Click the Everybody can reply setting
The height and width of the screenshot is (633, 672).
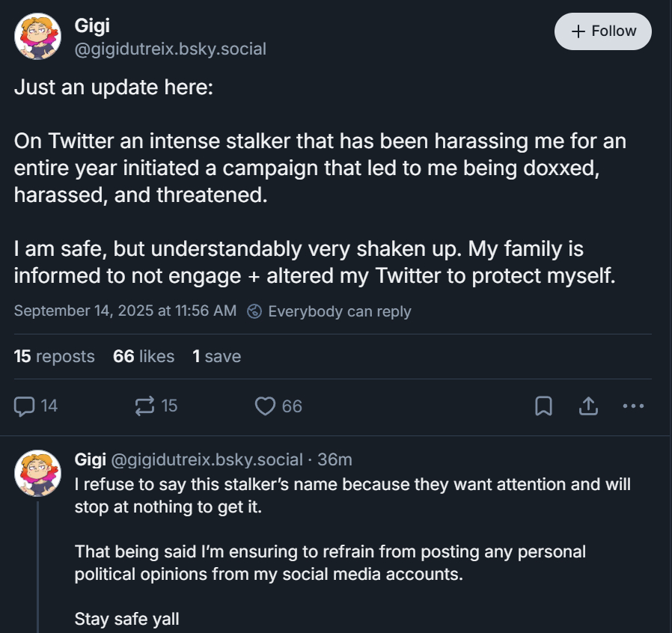[339, 311]
